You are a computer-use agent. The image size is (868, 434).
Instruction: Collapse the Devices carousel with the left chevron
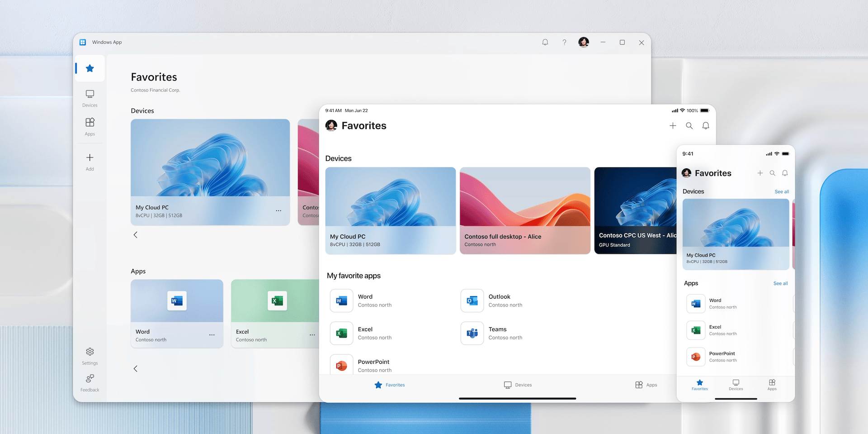point(135,235)
